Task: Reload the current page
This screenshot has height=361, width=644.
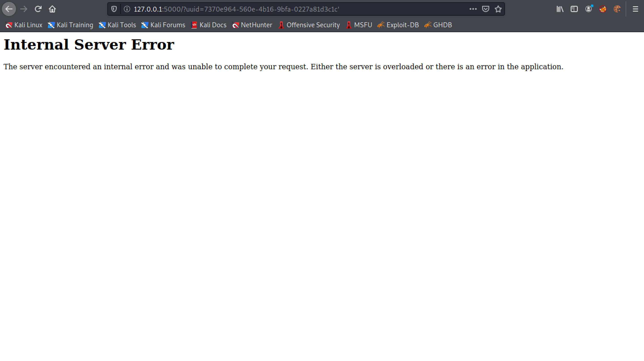Action: 38,9
